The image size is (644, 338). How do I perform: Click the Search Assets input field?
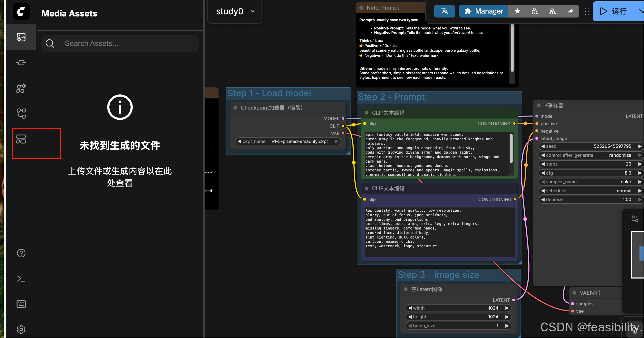tap(120, 43)
